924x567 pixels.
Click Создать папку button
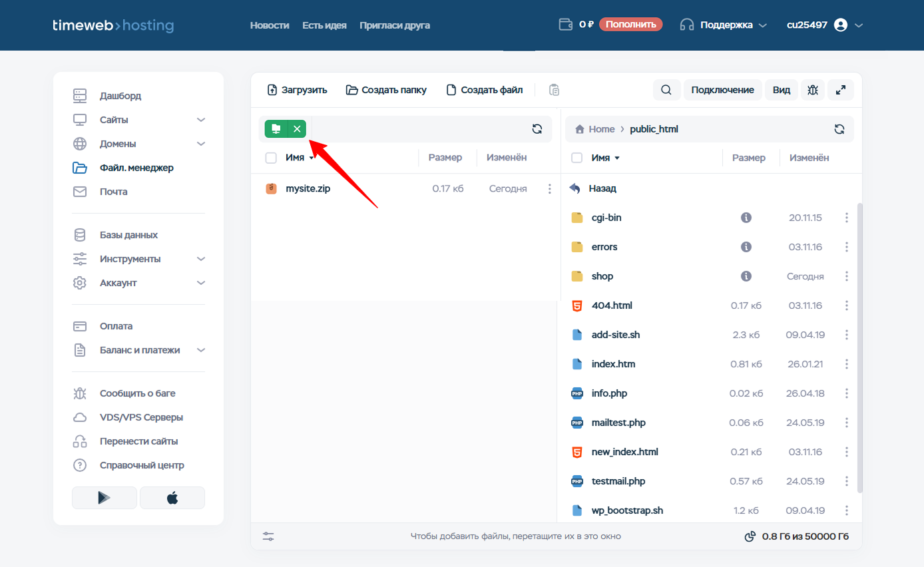coord(386,90)
